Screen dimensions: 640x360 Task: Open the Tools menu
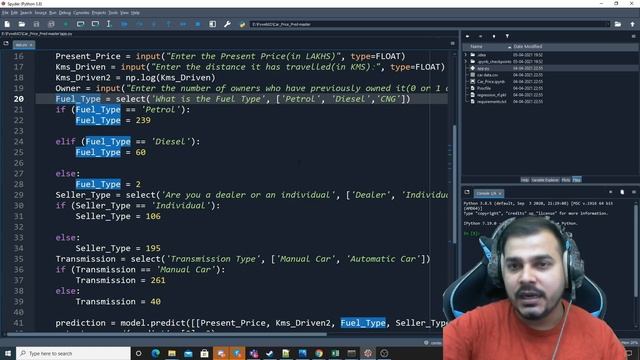(113, 13)
